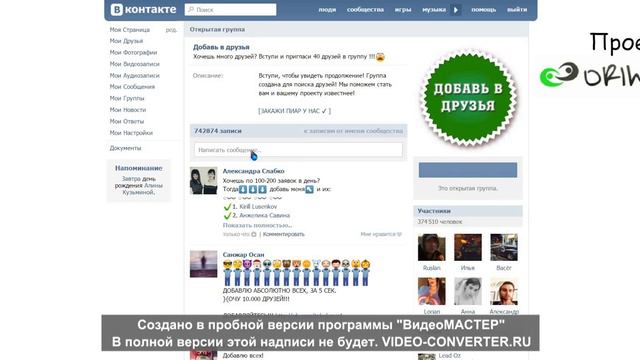Image resolution: width=640 pixels, height=360 pixels.
Task: Open the люди header menu item
Action: 327,9
